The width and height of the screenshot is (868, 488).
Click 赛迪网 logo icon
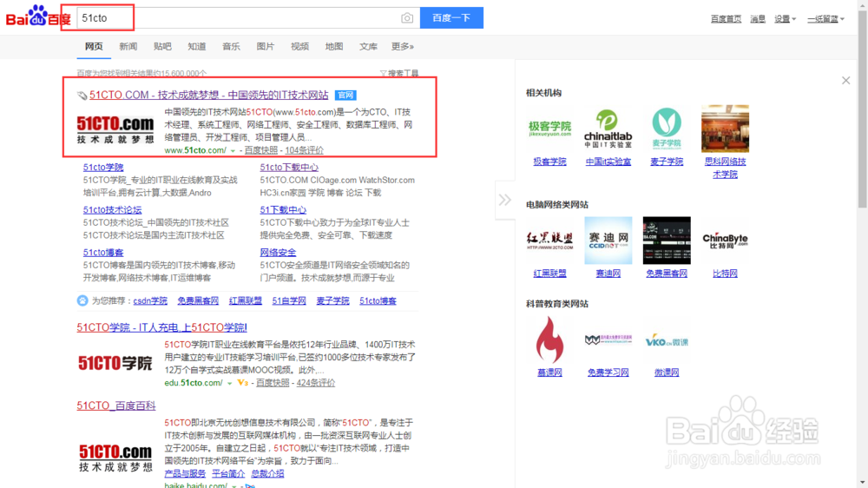click(x=608, y=241)
